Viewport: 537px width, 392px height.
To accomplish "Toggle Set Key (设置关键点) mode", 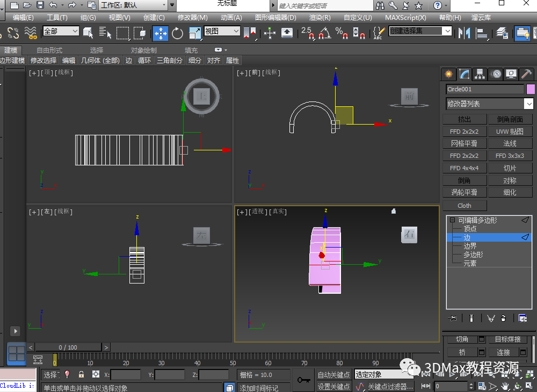I will [333, 386].
